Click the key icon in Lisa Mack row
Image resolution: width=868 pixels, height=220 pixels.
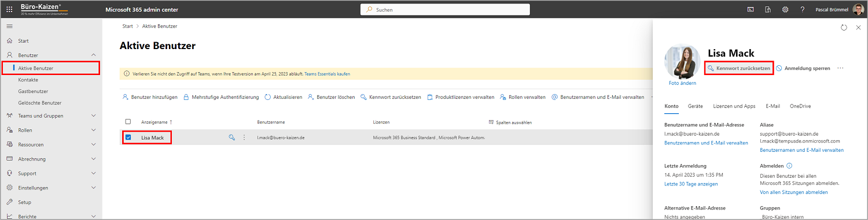232,137
